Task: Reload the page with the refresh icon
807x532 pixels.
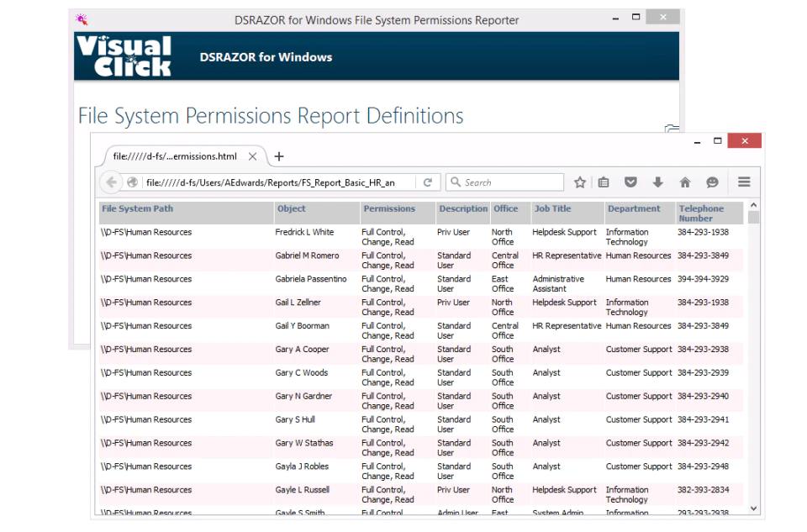Action: click(427, 182)
